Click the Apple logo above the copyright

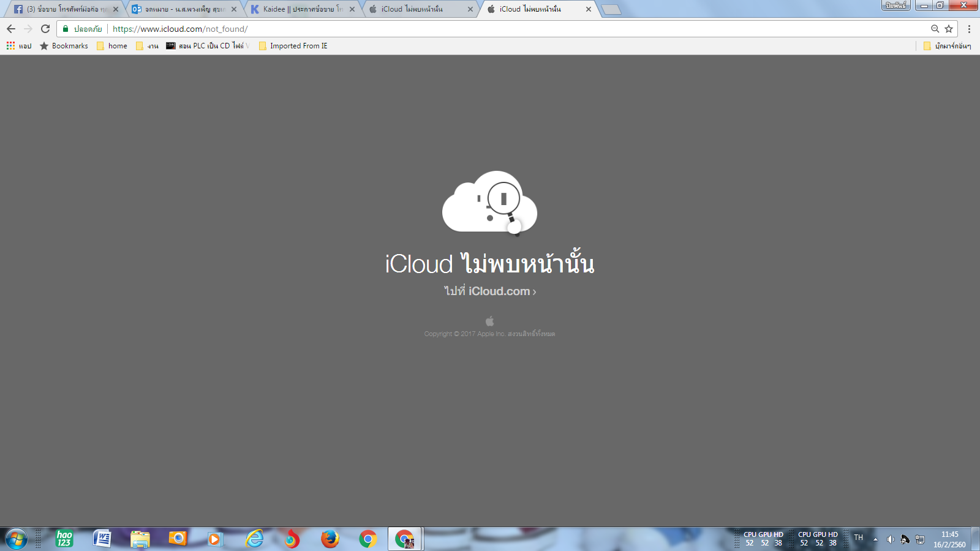(490, 321)
